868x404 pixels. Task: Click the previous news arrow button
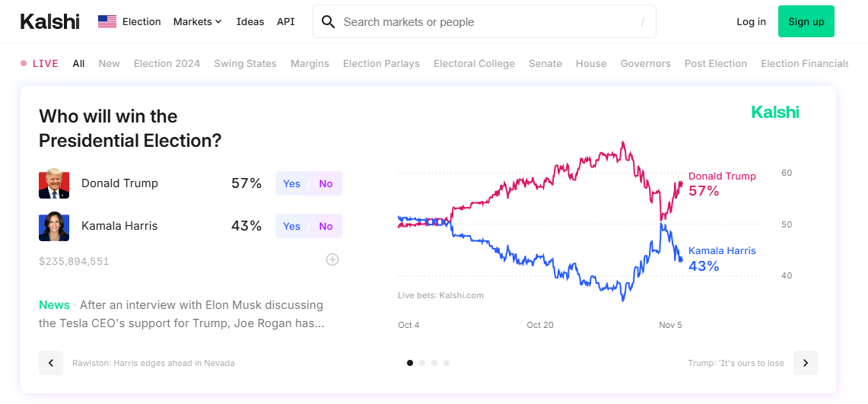click(51, 363)
